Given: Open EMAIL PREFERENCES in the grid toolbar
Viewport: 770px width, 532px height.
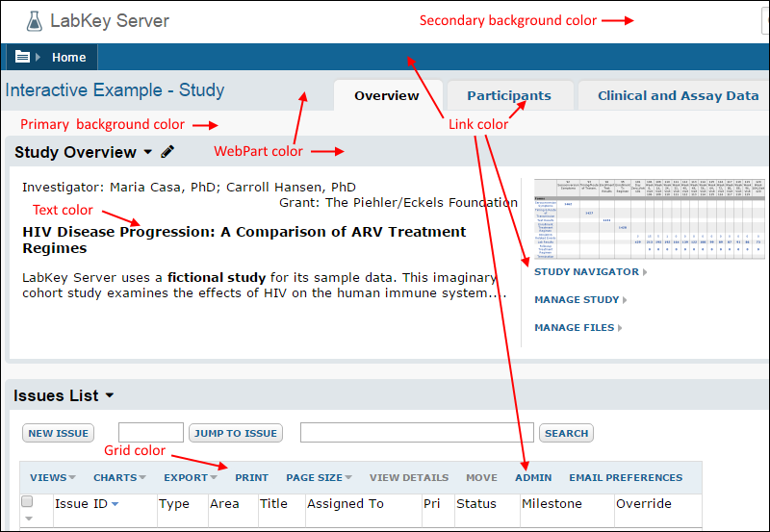Looking at the screenshot, I should click(626, 477).
